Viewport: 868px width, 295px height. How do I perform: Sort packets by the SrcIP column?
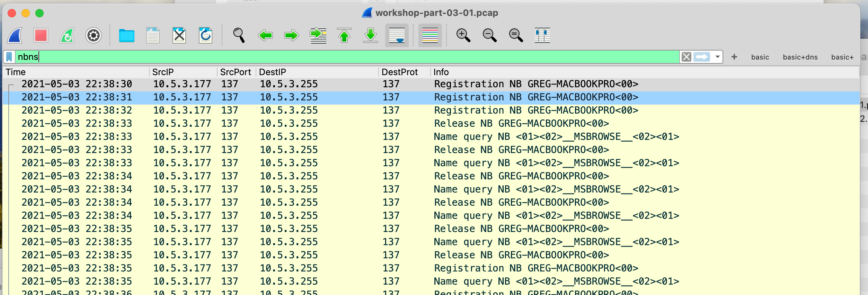163,72
